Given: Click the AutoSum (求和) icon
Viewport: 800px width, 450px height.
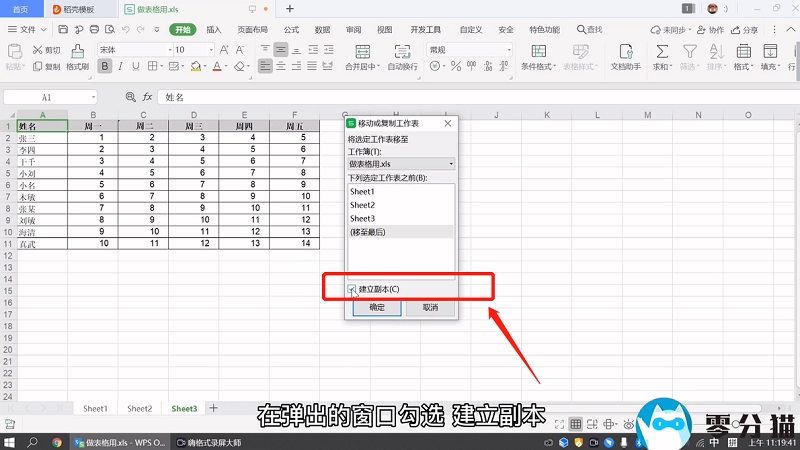Looking at the screenshot, I should click(661, 50).
